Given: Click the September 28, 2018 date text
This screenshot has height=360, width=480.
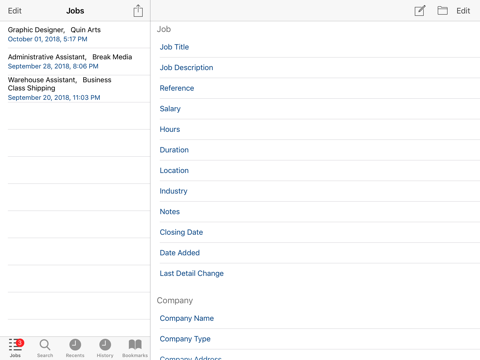Looking at the screenshot, I should pyautogui.click(x=53, y=66).
